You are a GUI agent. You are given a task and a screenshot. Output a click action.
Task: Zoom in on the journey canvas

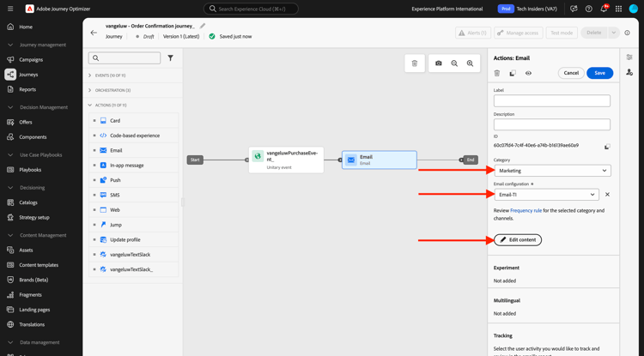pyautogui.click(x=470, y=63)
